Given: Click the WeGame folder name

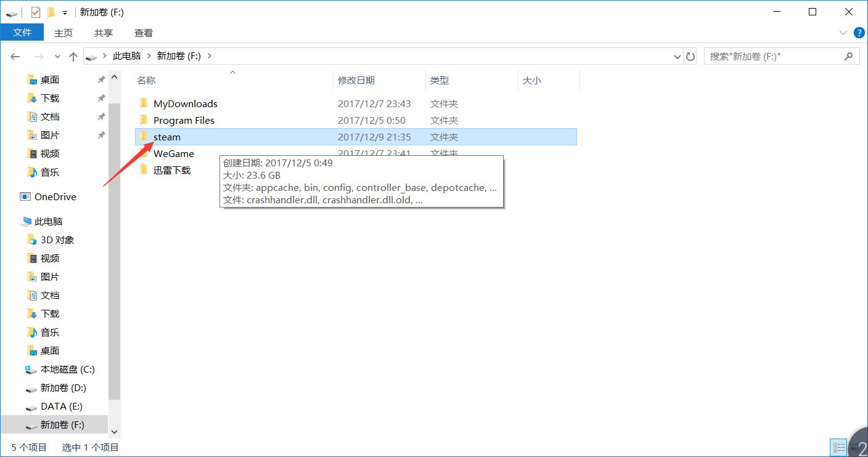Looking at the screenshot, I should point(174,153).
